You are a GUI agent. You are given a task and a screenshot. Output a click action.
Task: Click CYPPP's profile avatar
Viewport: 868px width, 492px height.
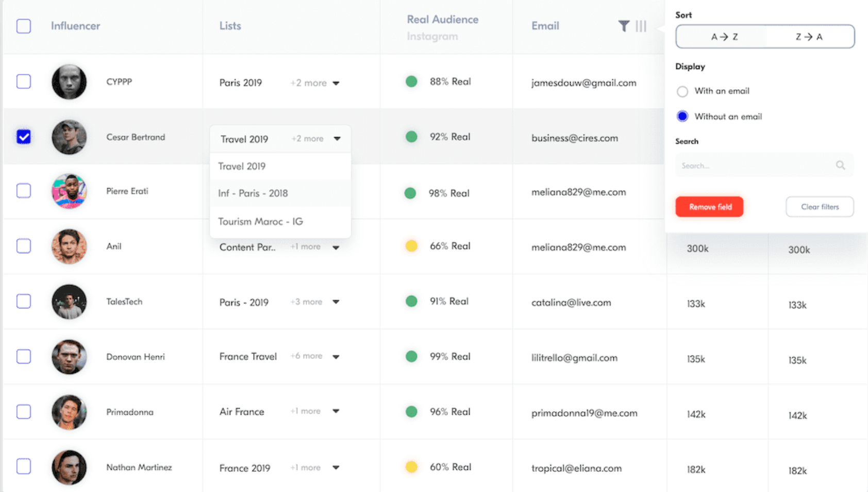pos(69,82)
